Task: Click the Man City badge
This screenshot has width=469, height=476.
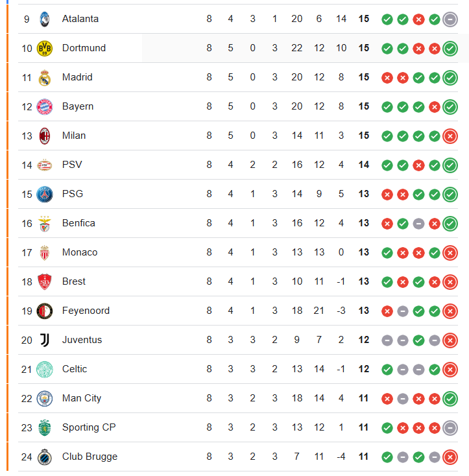Action: [45, 399]
